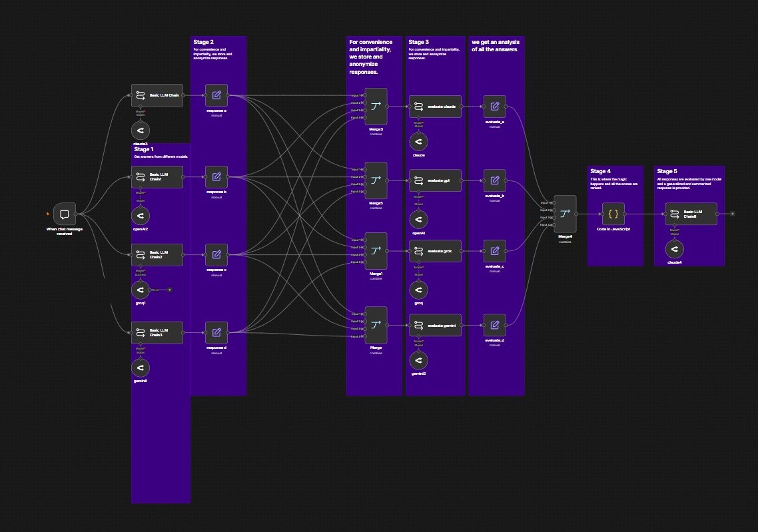Click the Stage 2 sticky note title
758x532 pixels.
point(204,42)
